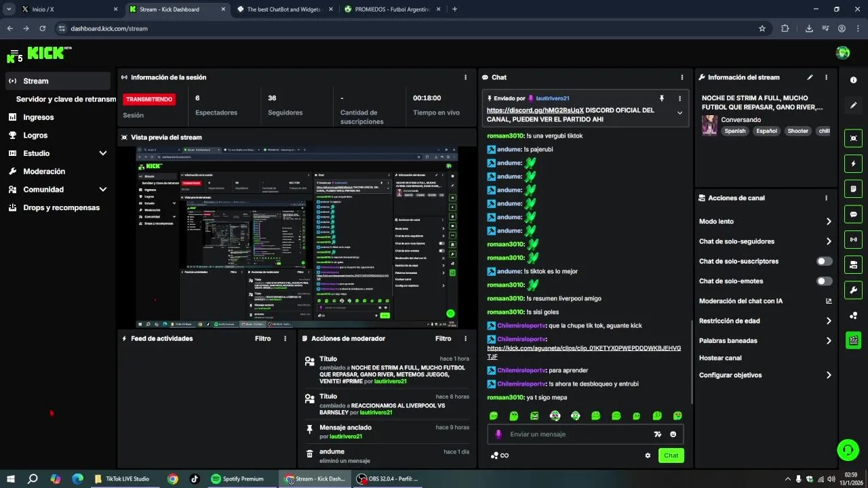The height and width of the screenshot is (488, 868).
Task: Open Spotify Premium from the Windows taskbar
Action: pyautogui.click(x=237, y=479)
